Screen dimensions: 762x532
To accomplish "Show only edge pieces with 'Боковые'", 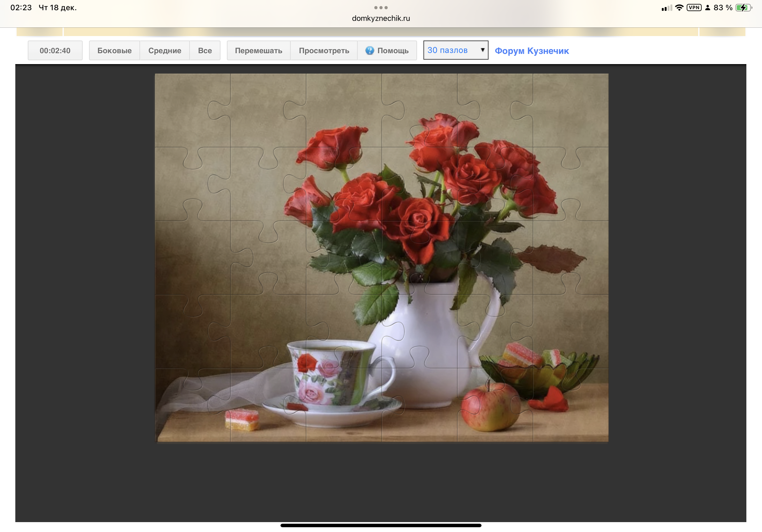I will point(114,51).
